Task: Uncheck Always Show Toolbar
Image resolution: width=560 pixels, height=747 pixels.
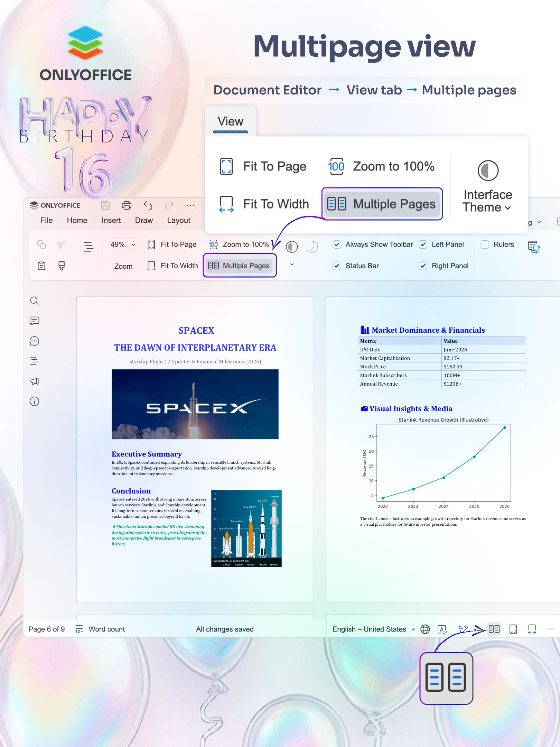Action: point(337,245)
